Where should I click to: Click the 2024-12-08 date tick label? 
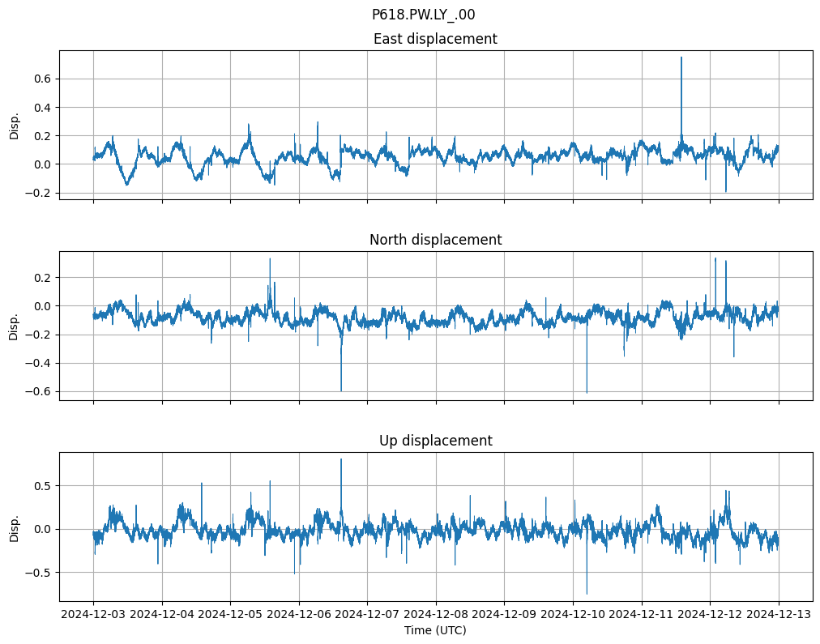[436, 615]
